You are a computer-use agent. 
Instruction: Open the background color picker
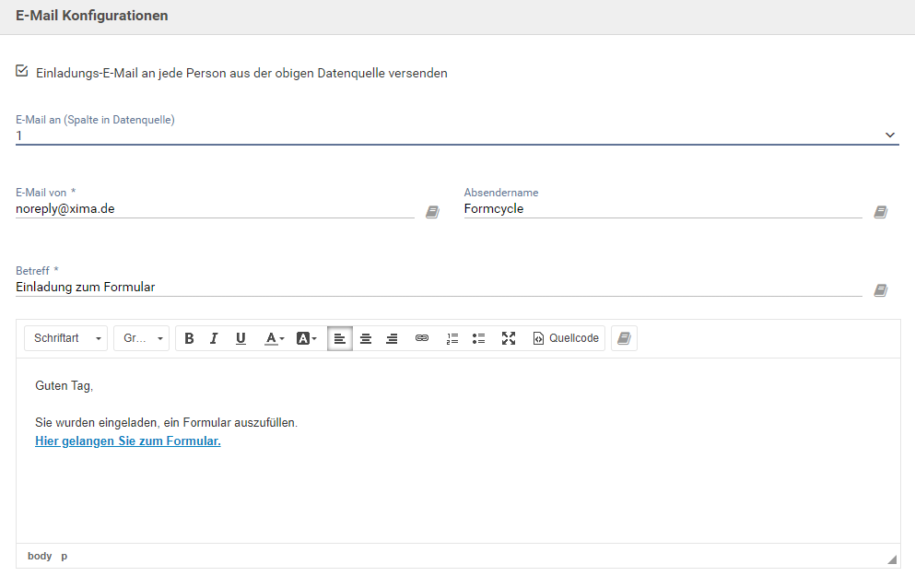306,338
